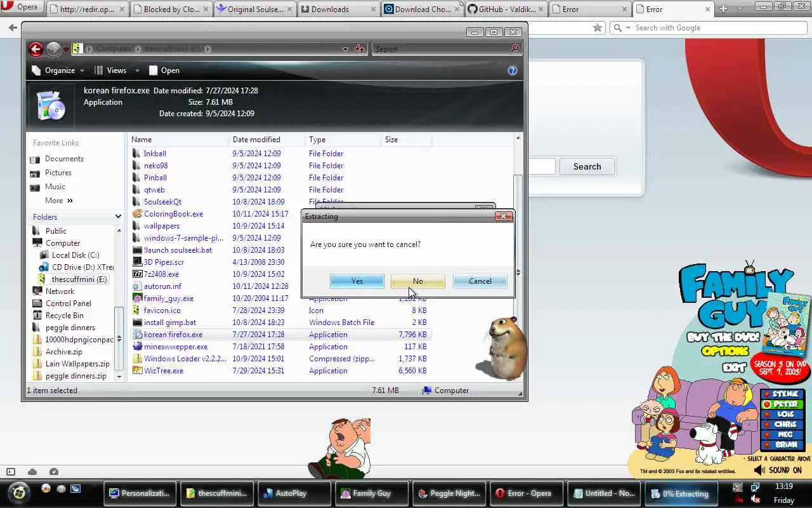Select the favicon.ico file icon

pyautogui.click(x=137, y=311)
